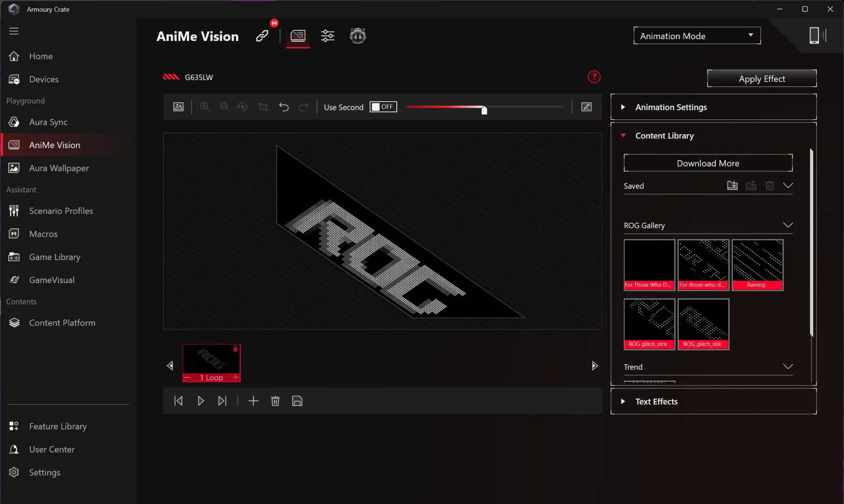Click the timeline left arrow

pyautogui.click(x=170, y=366)
